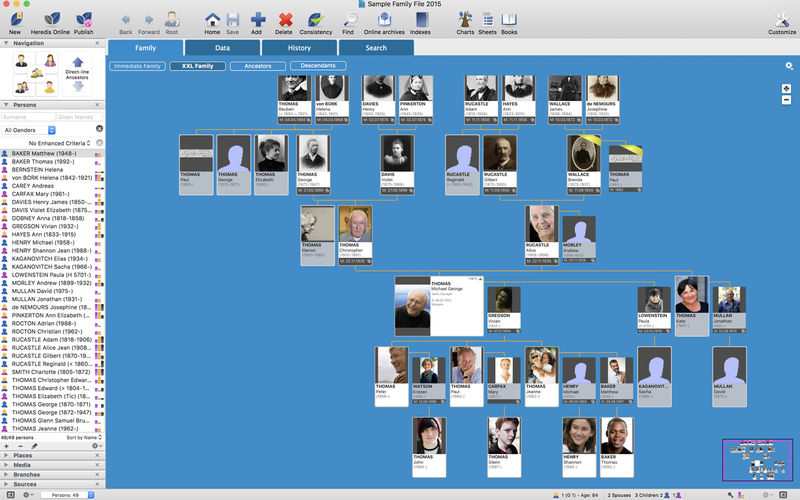This screenshot has width=800, height=500.
Task: Add a new person with Add icon
Action: click(x=258, y=20)
